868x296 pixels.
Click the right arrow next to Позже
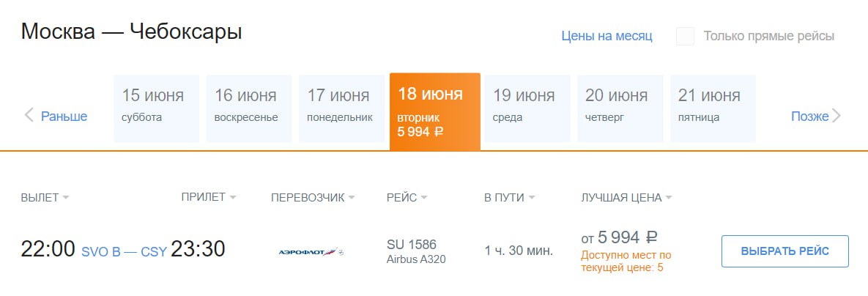click(x=837, y=116)
